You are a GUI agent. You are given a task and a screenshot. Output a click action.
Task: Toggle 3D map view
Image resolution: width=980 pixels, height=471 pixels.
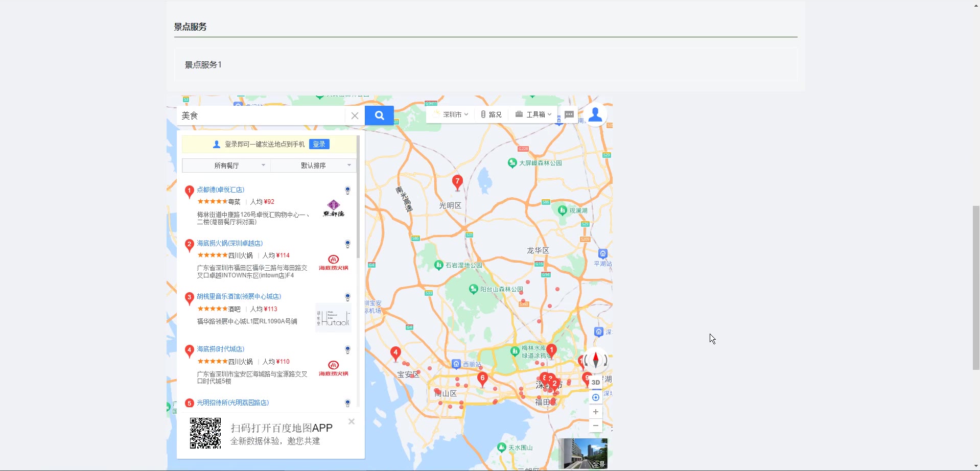pyautogui.click(x=596, y=382)
